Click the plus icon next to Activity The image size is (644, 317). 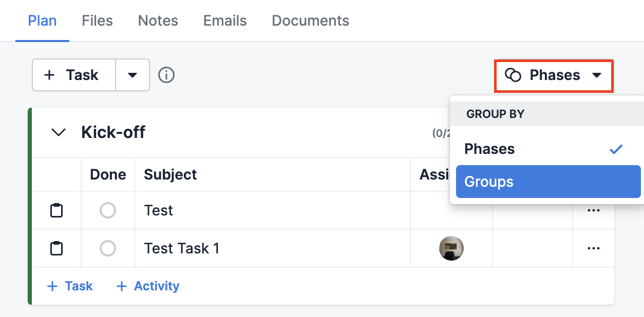121,286
